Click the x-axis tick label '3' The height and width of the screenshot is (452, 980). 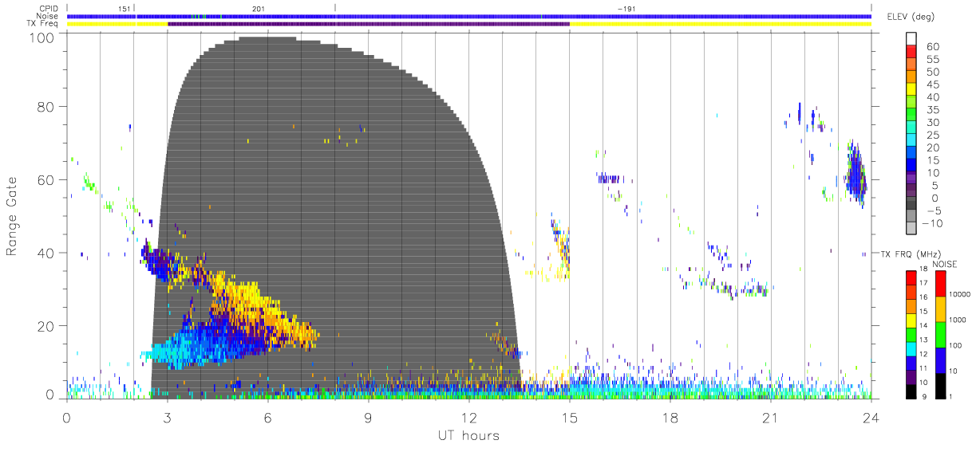click(168, 417)
